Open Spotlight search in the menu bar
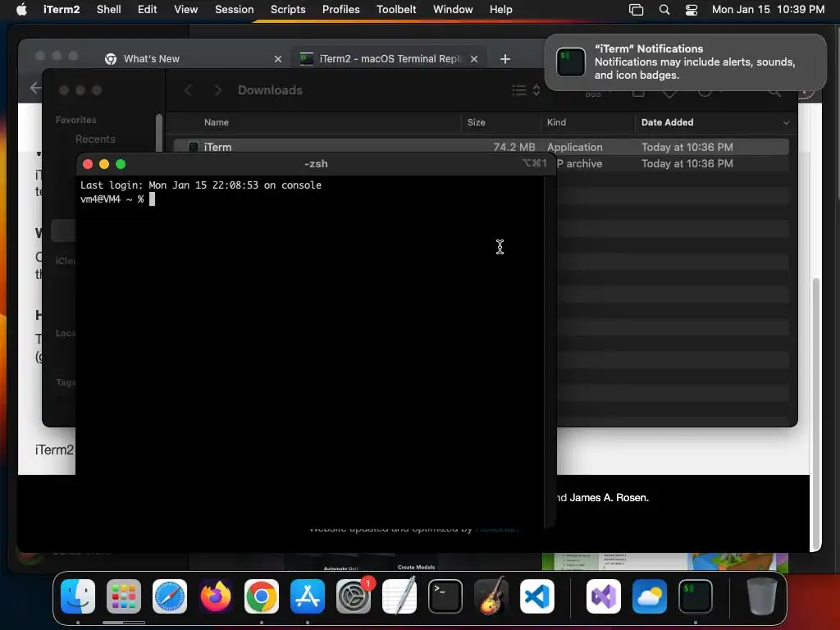The image size is (840, 630). point(664,10)
